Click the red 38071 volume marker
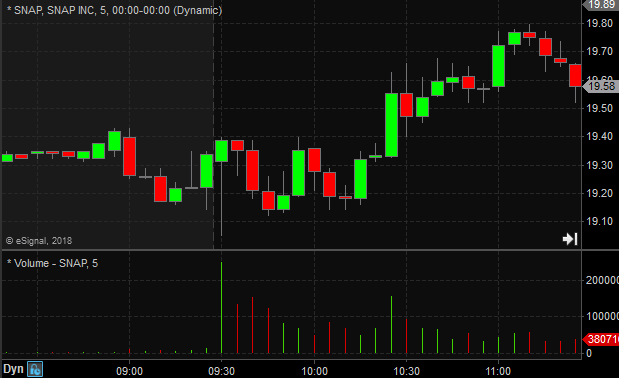The width and height of the screenshot is (619, 378). click(601, 339)
